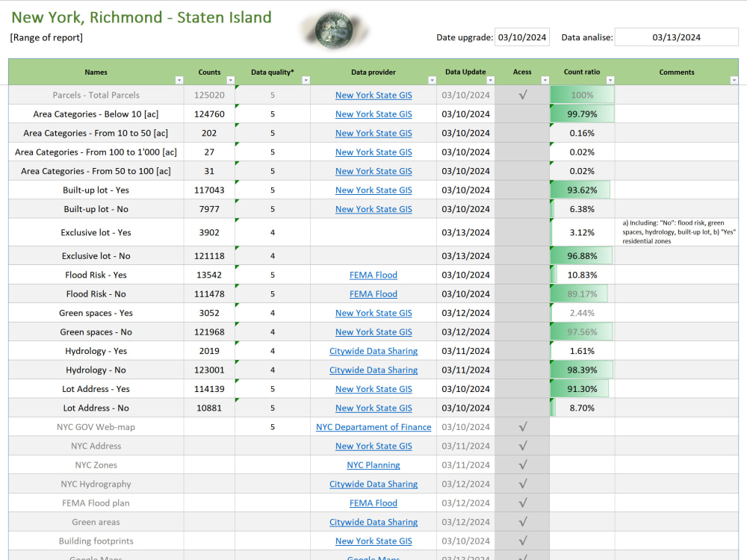Open the Data quality column filter dropdown
Screen dimensions: 747x560
(306, 80)
